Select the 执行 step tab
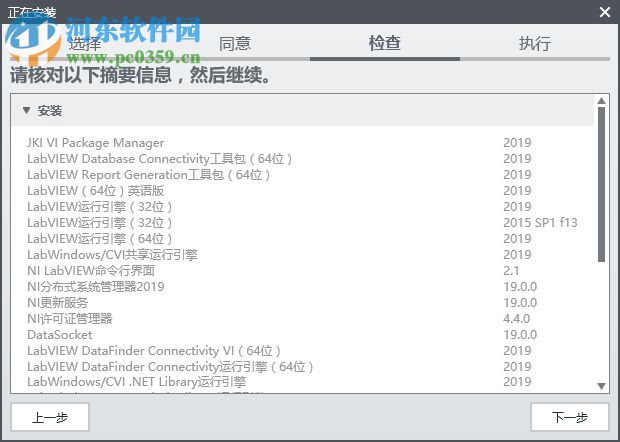This screenshot has width=620, height=442. tap(535, 43)
